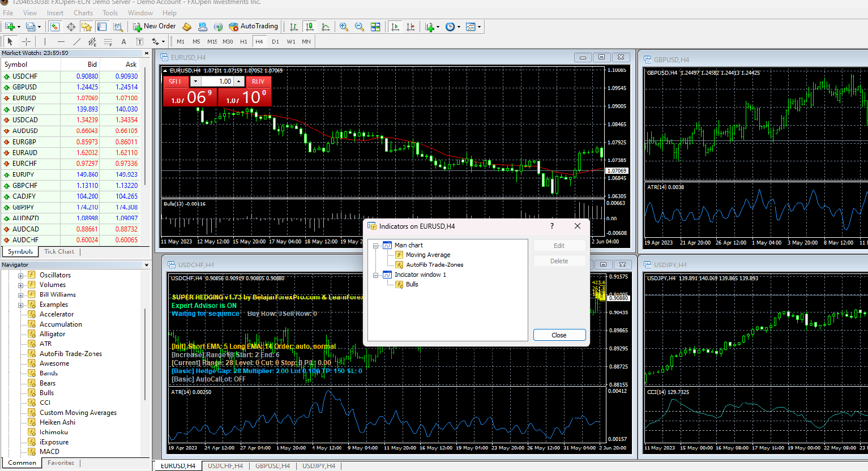Toggle the Terminal panel icon
This screenshot has width=868, height=471.
point(102,27)
